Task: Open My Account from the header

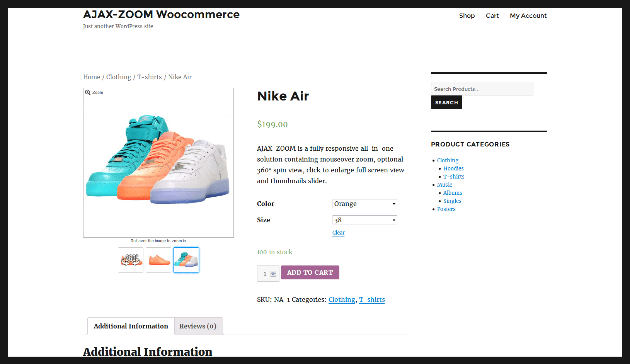Action: 528,15
